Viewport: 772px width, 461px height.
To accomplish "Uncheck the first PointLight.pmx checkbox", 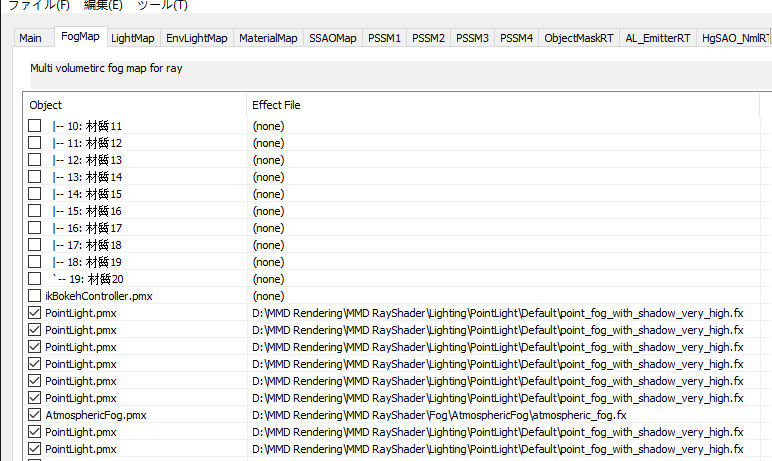I will tap(34, 313).
